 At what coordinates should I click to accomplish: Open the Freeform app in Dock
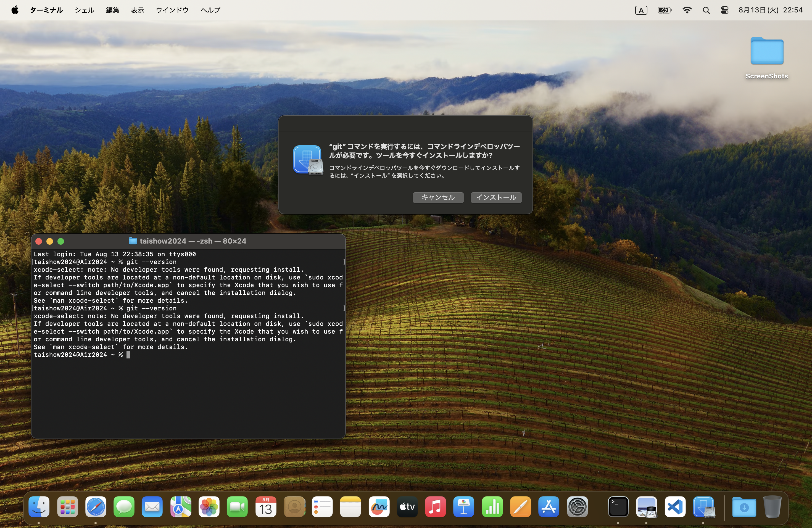[x=379, y=507]
